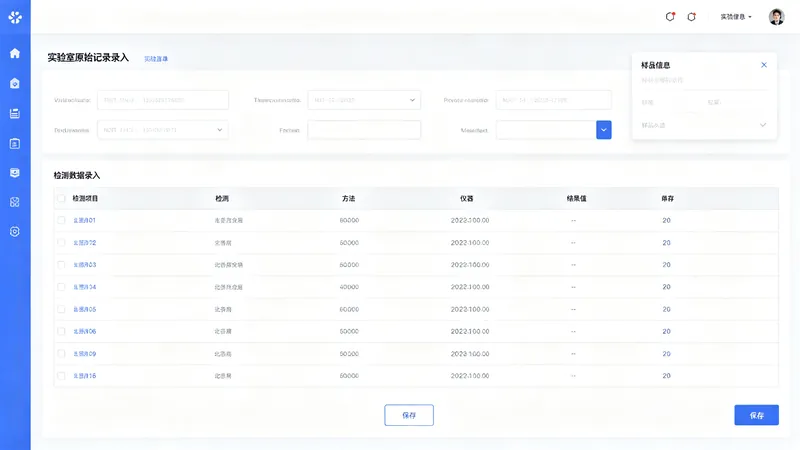Click the 检测项目 column header
This screenshot has height=450, width=800.
85,198
